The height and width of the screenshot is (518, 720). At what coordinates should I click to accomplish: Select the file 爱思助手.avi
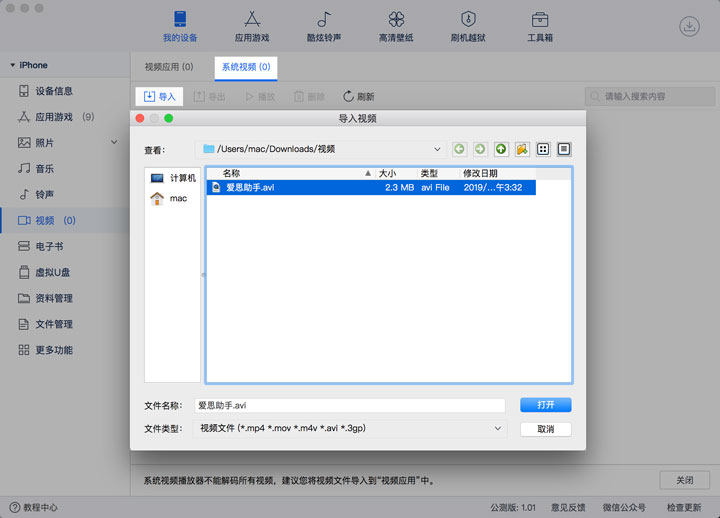(x=371, y=187)
